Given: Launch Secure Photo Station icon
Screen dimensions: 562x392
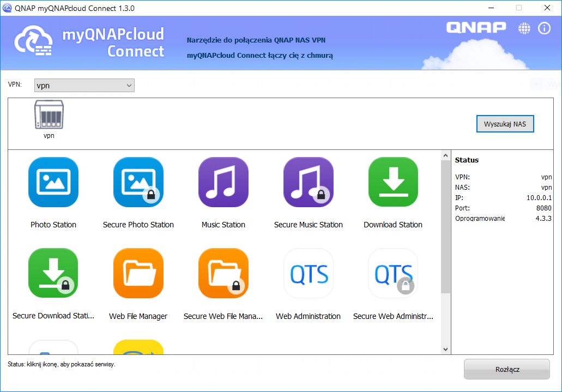Looking at the screenshot, I should click(138, 182).
